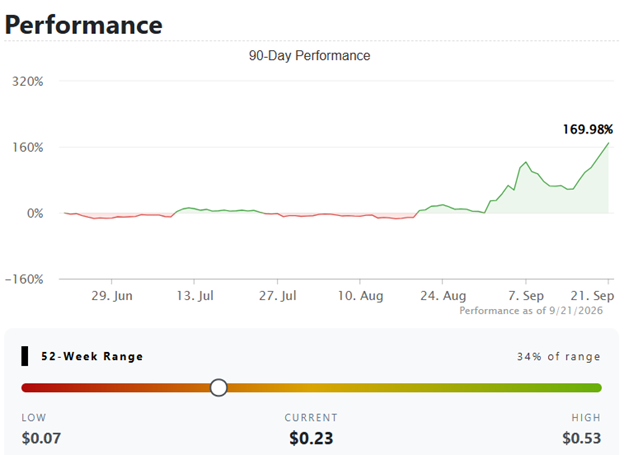Click the 320% y-axis label
Image resolution: width=624 pixels, height=455 pixels.
coord(27,82)
